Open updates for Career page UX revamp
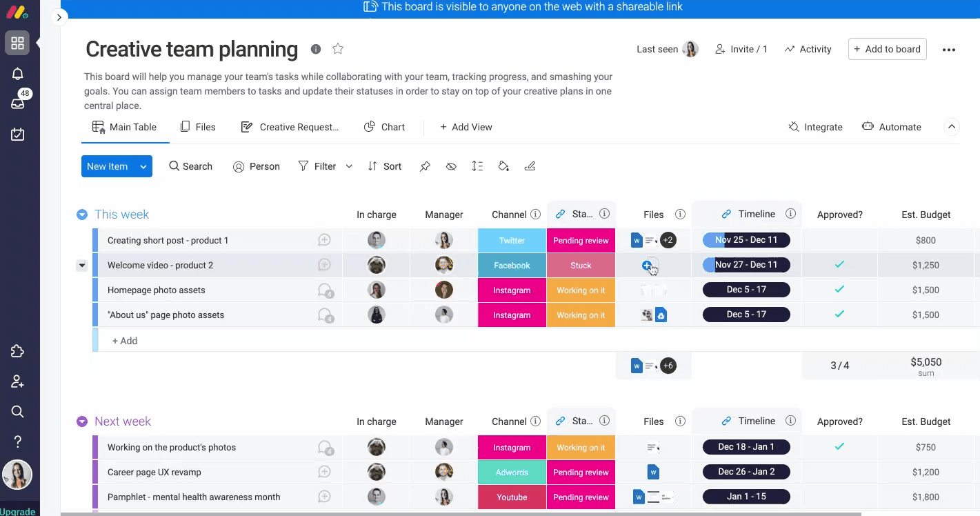 tap(324, 472)
